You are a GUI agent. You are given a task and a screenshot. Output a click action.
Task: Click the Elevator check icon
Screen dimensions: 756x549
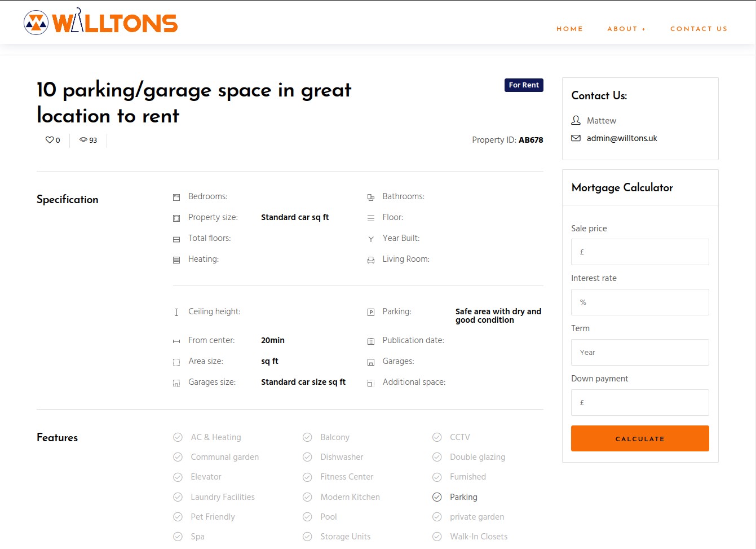click(x=178, y=477)
